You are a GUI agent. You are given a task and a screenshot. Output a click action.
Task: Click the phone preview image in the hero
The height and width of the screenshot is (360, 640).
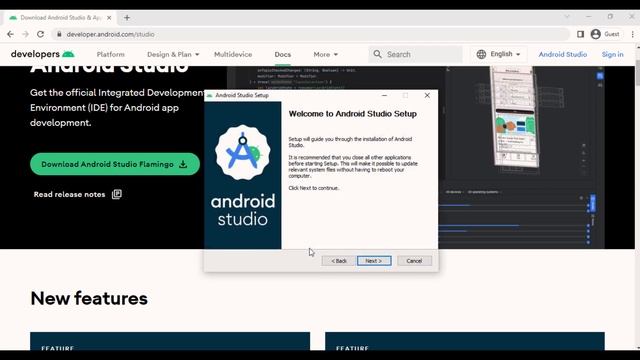tap(515, 117)
